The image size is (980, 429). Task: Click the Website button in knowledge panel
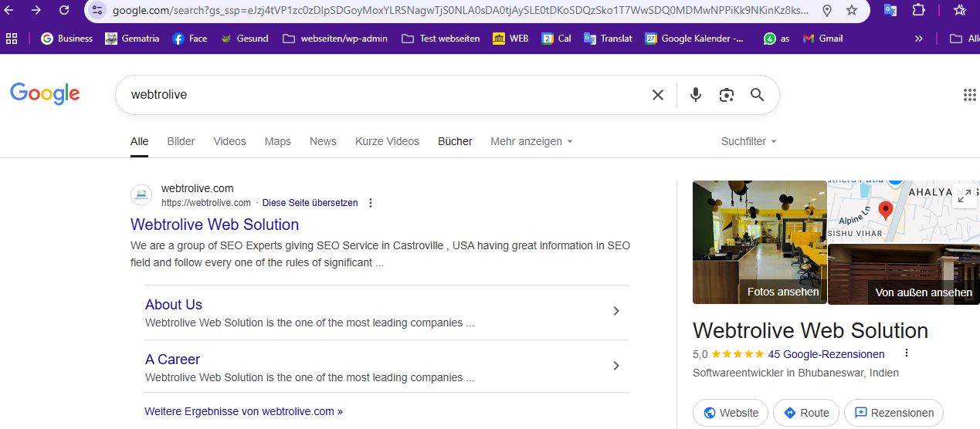731,413
